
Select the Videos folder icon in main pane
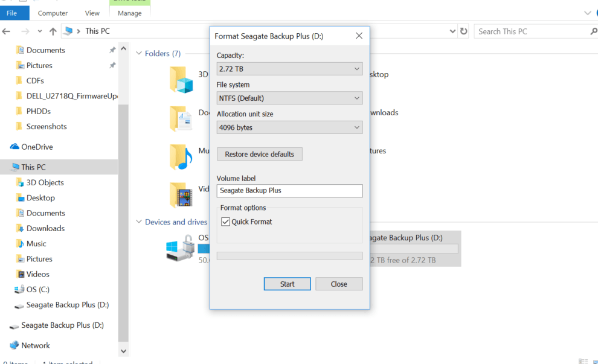181,195
